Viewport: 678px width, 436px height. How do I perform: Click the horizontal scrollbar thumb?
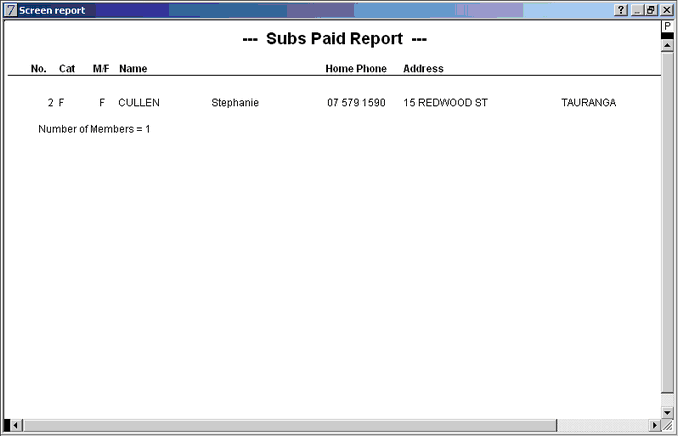pyautogui.click(x=290, y=425)
